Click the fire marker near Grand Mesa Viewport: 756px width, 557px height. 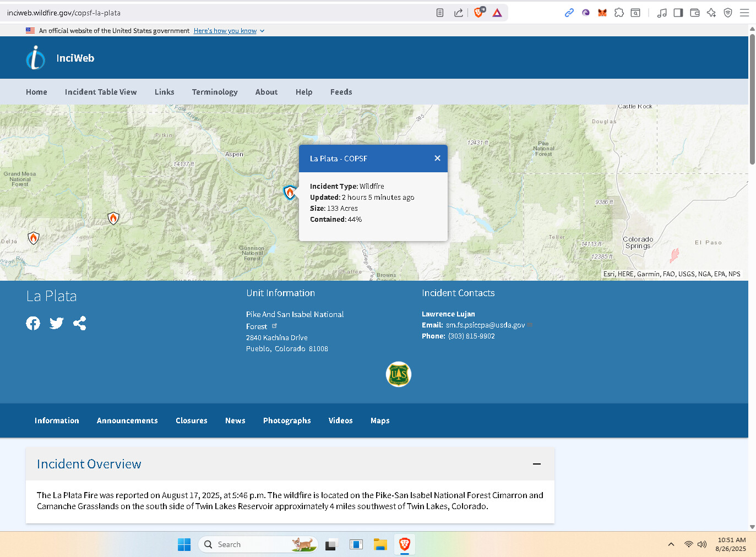point(113,219)
